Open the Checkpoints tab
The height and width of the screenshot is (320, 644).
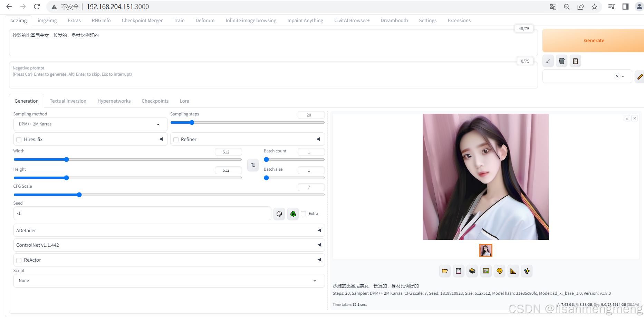click(x=155, y=101)
